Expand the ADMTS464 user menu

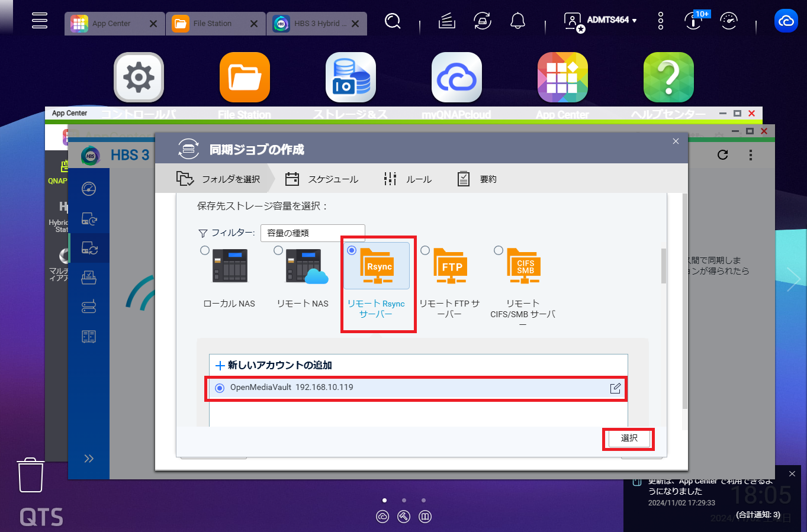click(600, 21)
